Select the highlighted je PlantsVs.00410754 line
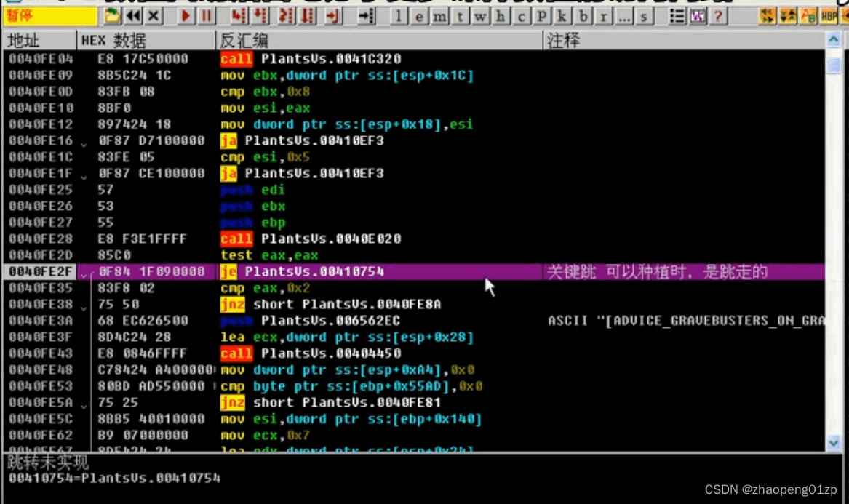 pyautogui.click(x=414, y=271)
